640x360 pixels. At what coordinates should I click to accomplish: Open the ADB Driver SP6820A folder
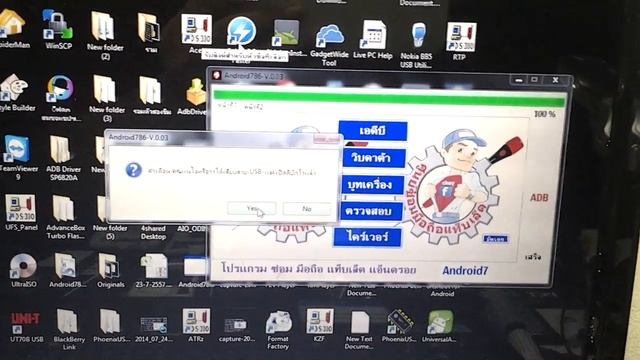tap(63, 158)
